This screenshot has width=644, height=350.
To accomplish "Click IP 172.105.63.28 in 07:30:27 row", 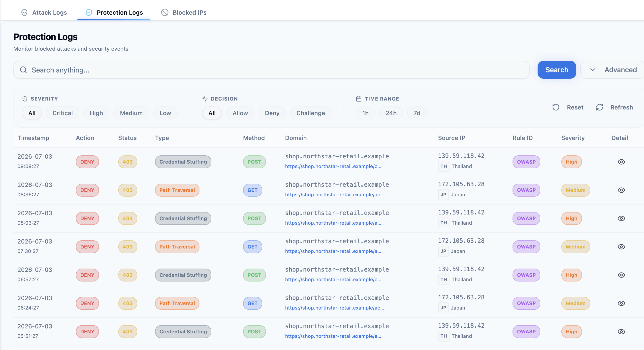I will point(461,241).
